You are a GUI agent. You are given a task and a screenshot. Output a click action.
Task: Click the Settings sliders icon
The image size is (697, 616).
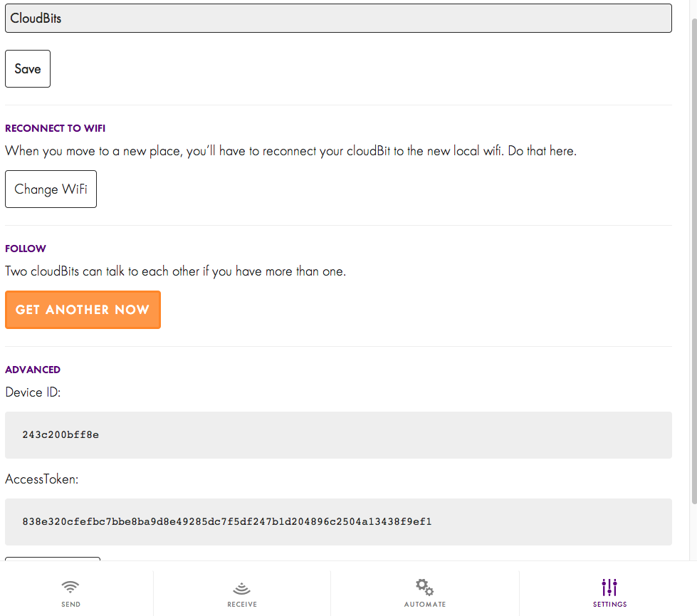[609, 588]
